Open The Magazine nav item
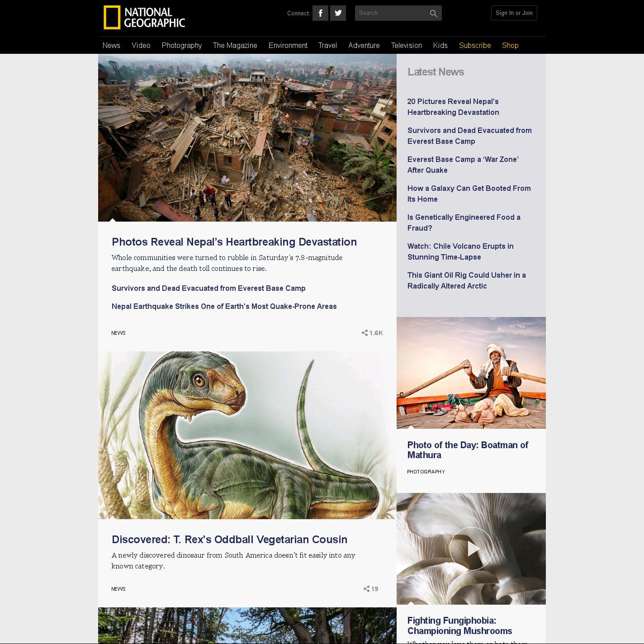Image resolution: width=644 pixels, height=644 pixels. pos(235,45)
